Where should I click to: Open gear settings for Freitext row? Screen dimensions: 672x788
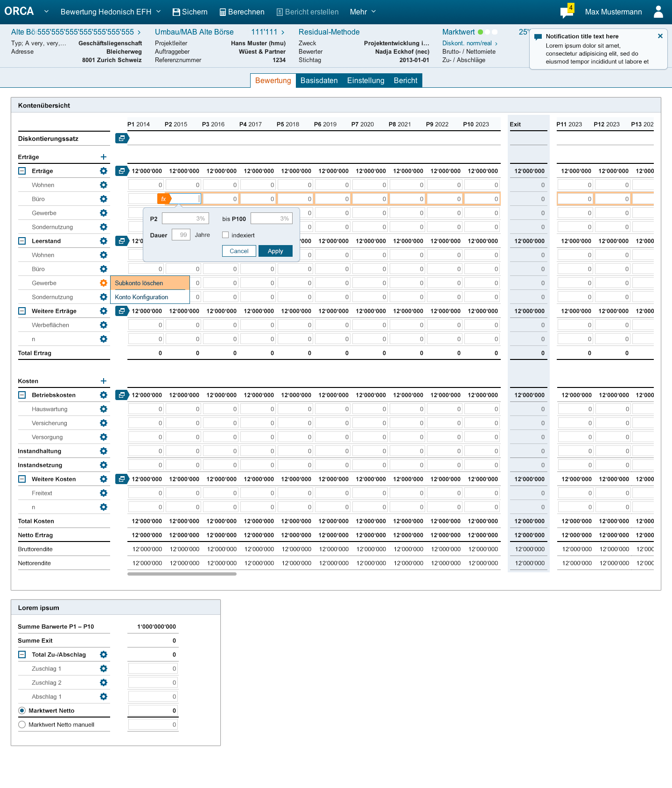[x=104, y=493]
